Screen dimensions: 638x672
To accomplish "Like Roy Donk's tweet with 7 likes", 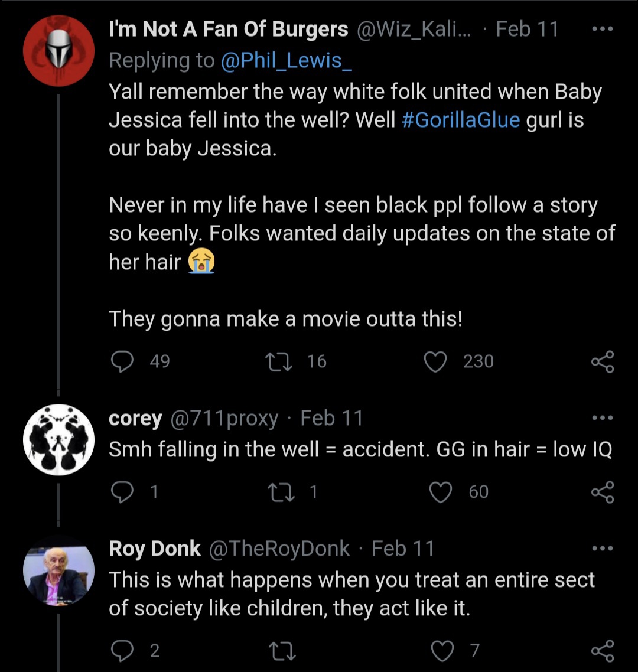I will [x=442, y=651].
